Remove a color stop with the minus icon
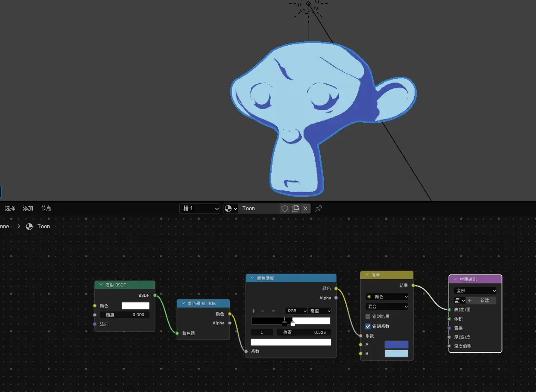 263,311
